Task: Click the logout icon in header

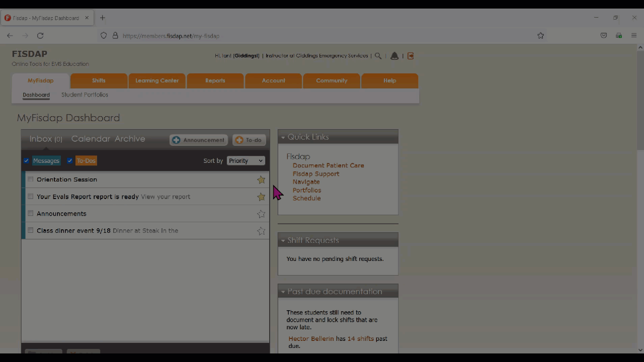Action: pos(411,56)
